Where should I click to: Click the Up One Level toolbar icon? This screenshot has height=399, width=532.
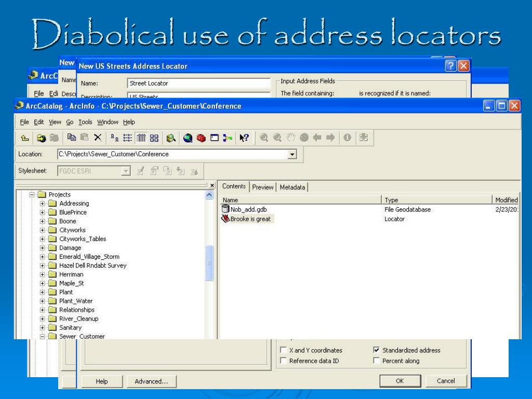[x=25, y=138]
